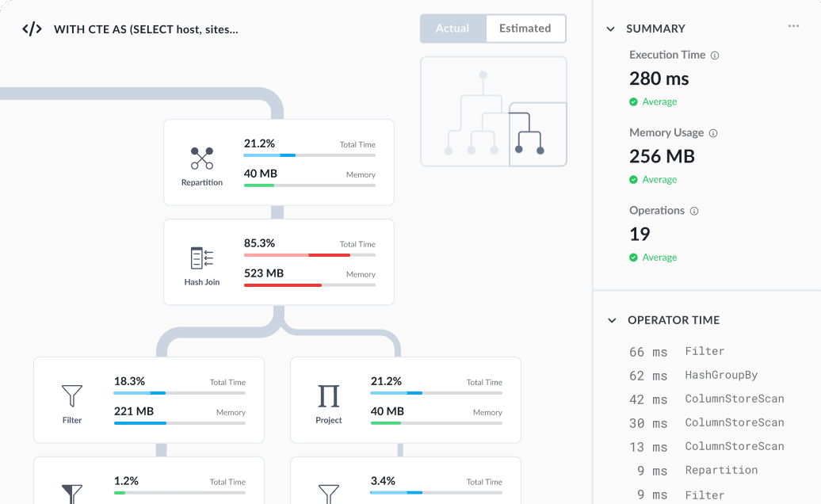Collapse the OPERATOR TIME section chevron
The image size is (821, 504).
click(x=612, y=320)
